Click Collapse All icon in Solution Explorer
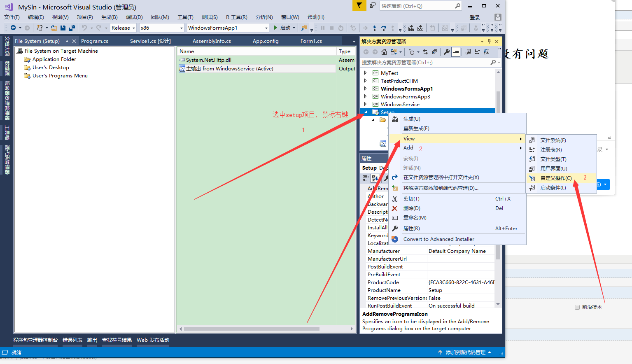The width and height of the screenshot is (632, 364). point(434,52)
